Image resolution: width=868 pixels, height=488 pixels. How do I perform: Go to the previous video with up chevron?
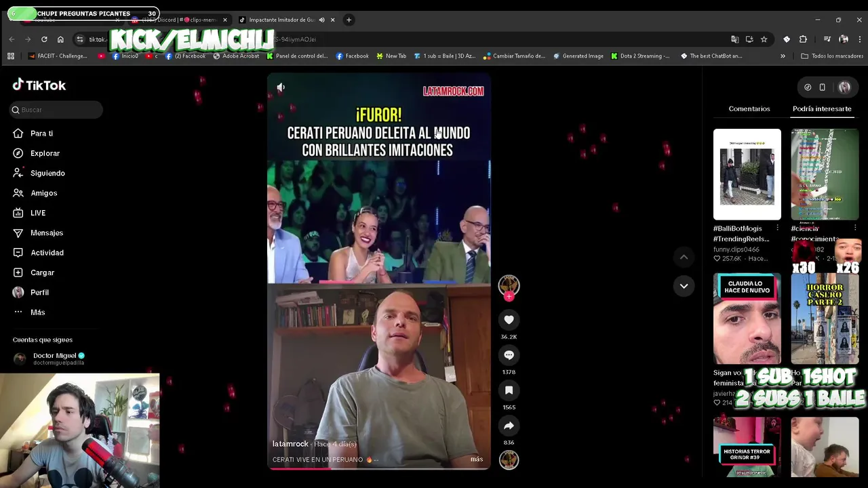point(684,257)
